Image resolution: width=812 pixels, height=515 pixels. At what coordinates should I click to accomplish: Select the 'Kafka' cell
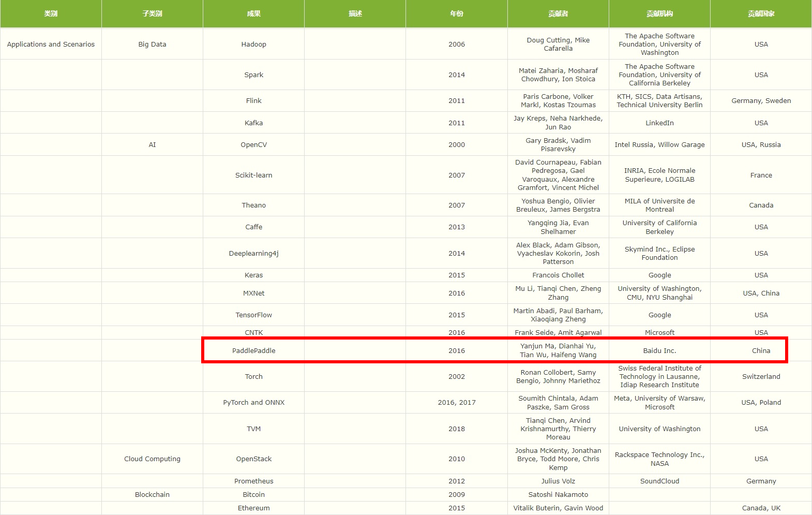click(x=253, y=123)
